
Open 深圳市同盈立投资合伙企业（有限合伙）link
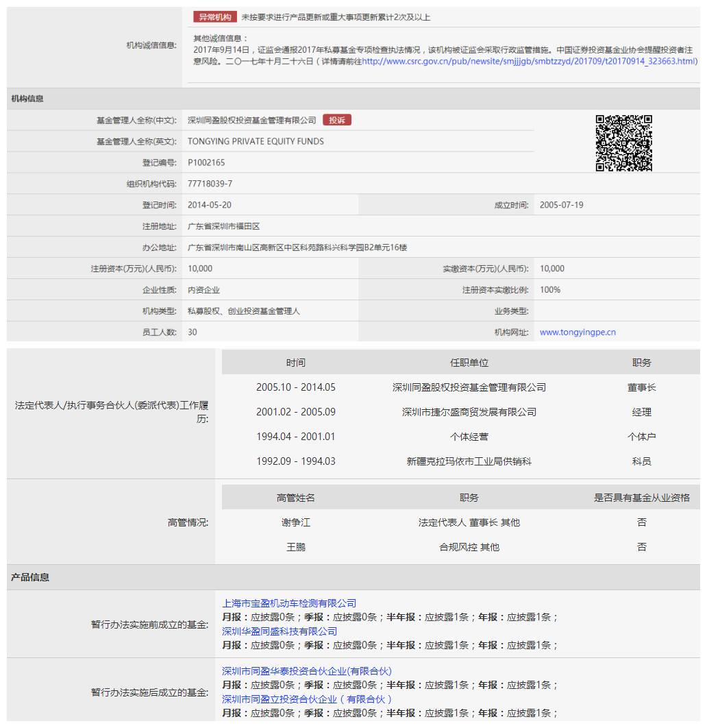(x=307, y=699)
